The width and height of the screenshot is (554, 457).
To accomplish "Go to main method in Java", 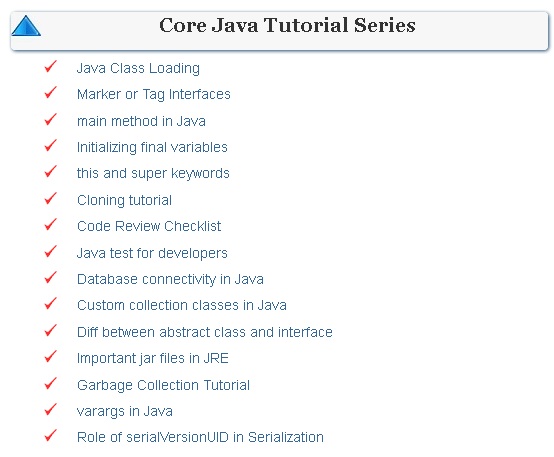I will pos(141,121).
